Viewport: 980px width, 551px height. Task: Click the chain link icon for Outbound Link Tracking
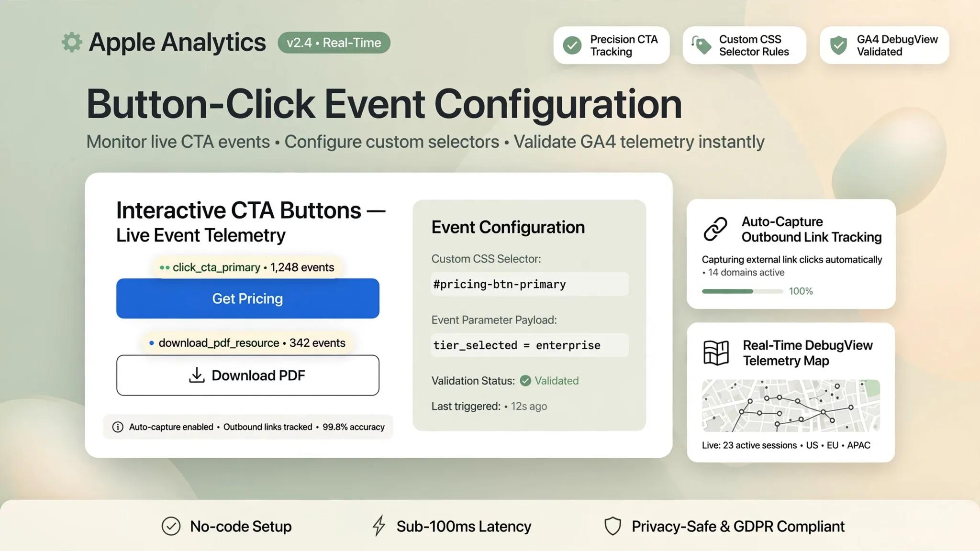click(x=715, y=229)
